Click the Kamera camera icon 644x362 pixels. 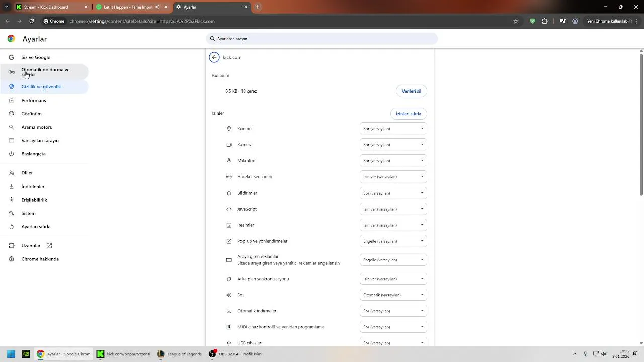(x=229, y=145)
